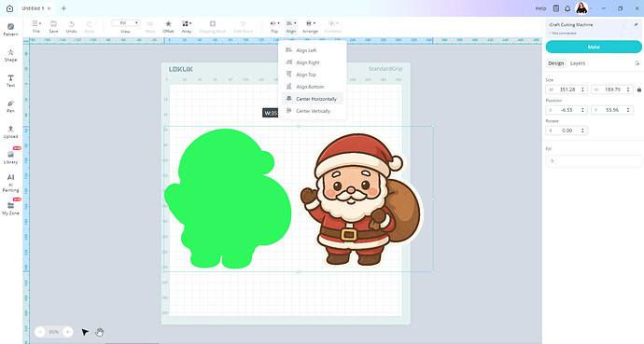The height and width of the screenshot is (344, 644).
Task: Click the Warp tool
Action: point(150,27)
